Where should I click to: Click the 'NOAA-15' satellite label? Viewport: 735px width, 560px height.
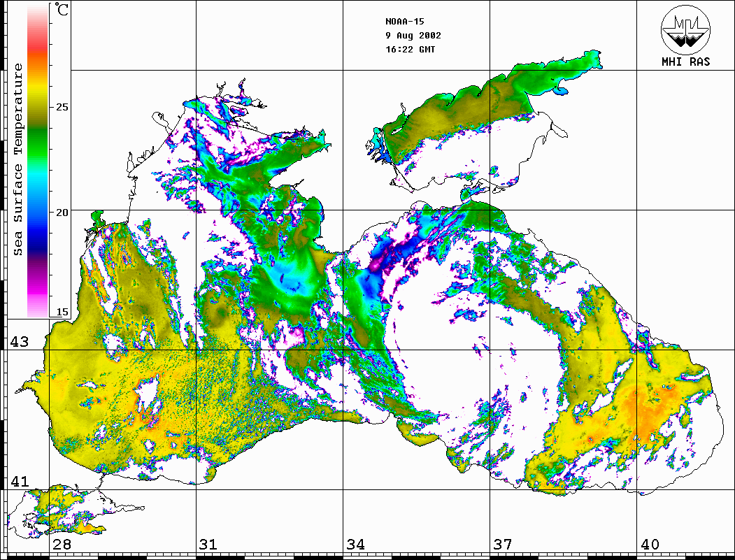pyautogui.click(x=404, y=22)
